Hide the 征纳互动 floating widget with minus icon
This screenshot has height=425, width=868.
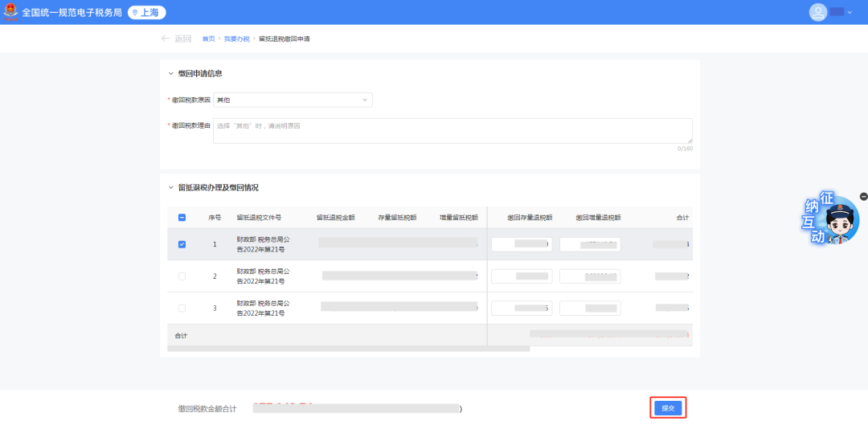863,196
